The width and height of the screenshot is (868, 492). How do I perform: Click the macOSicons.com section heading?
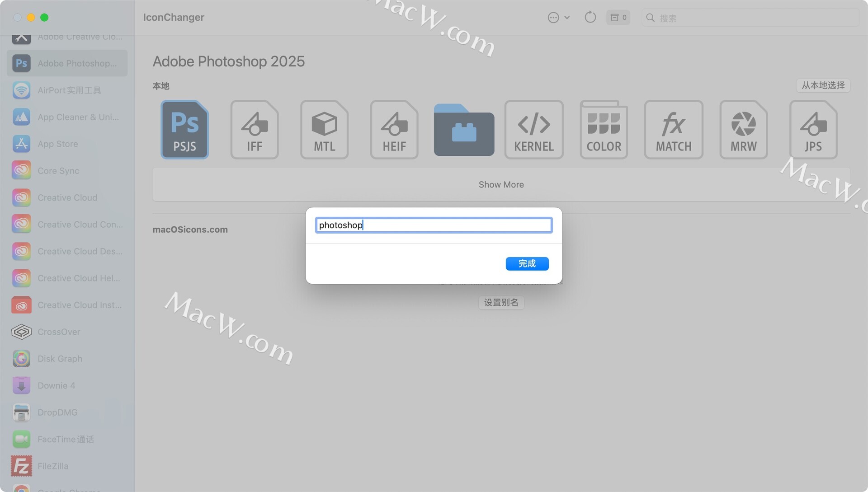(x=190, y=230)
